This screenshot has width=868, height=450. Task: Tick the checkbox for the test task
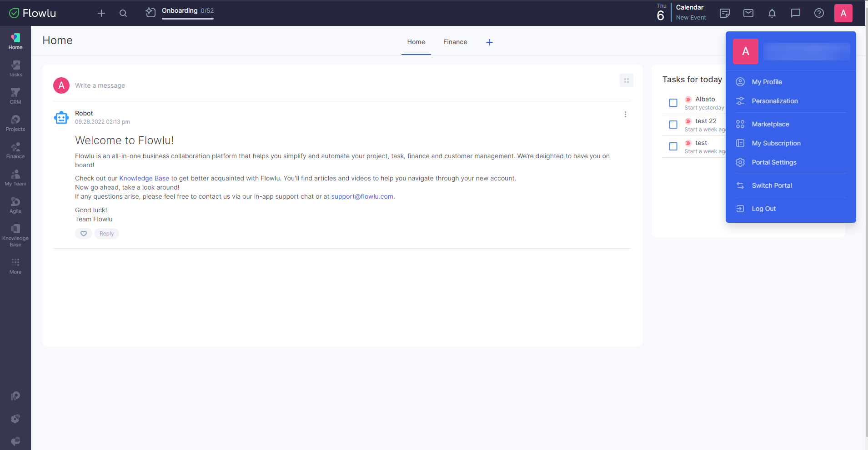click(x=673, y=146)
